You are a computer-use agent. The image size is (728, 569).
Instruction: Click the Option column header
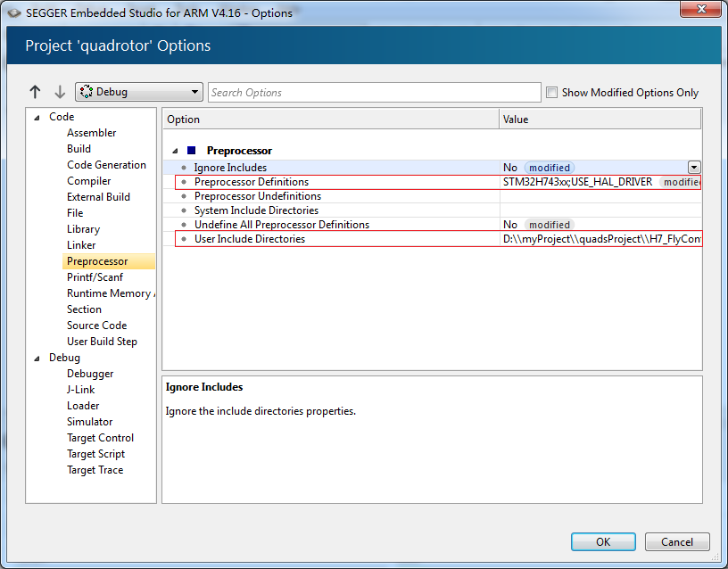click(331, 120)
